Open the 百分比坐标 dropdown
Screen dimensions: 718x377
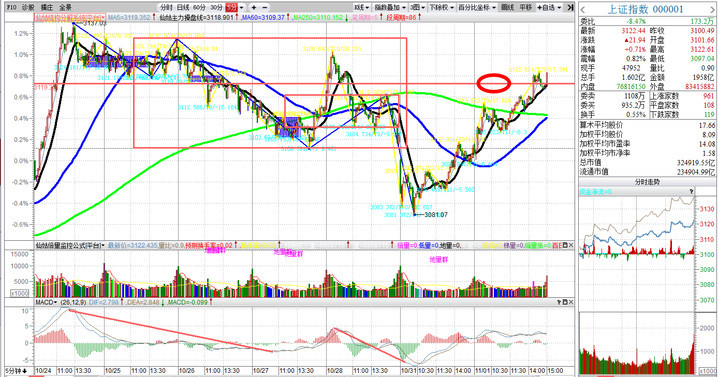click(477, 7)
